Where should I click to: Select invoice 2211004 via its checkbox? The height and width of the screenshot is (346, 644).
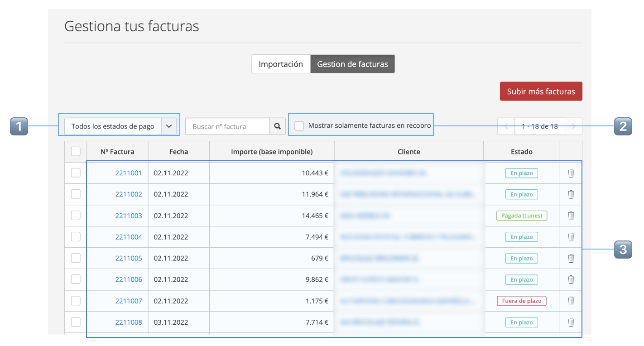pyautogui.click(x=76, y=236)
